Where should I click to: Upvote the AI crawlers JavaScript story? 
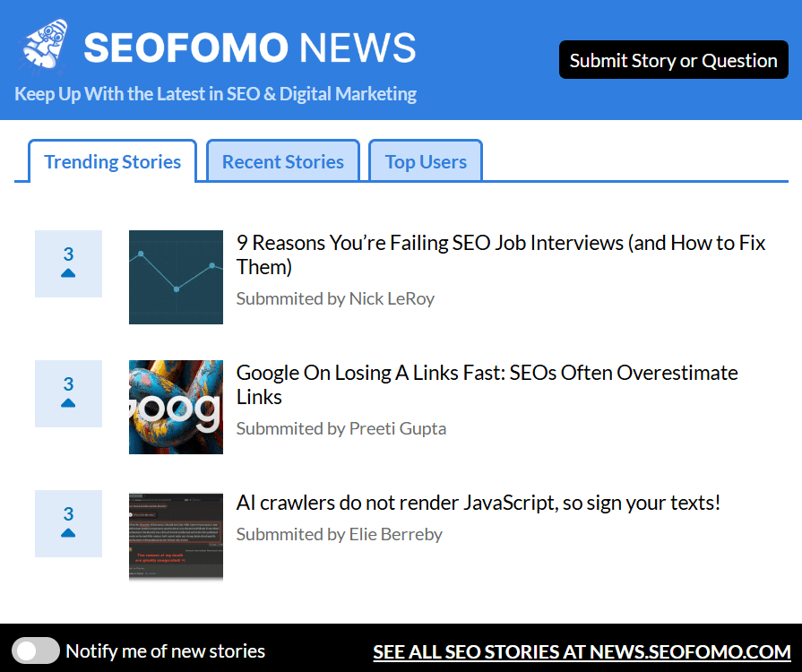pos(68,523)
